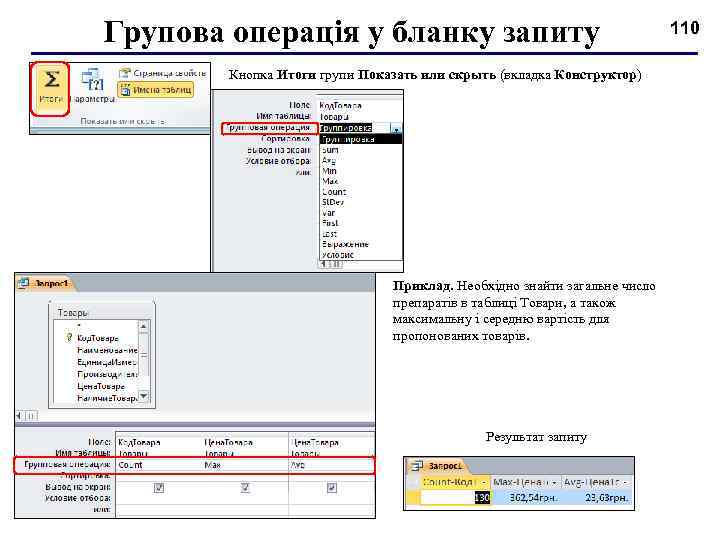Choose Last from the operation list
This screenshot has width=720, height=540.
click(x=329, y=234)
